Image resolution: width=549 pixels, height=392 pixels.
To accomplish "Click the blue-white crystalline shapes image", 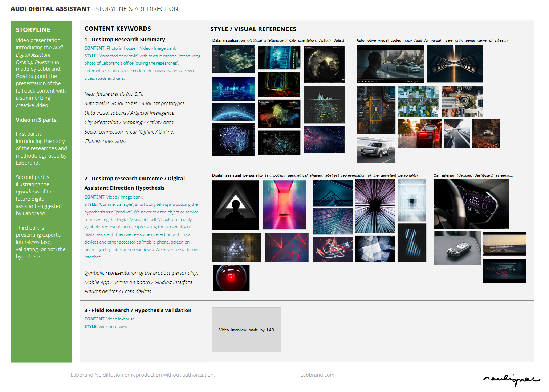I will 375,249.
